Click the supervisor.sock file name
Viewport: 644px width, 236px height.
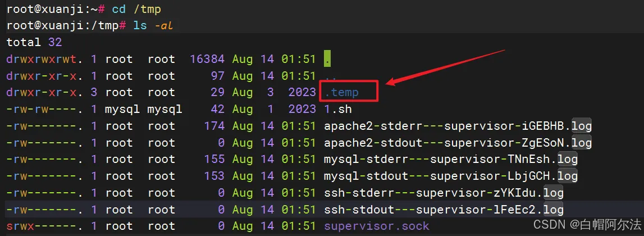(377, 226)
